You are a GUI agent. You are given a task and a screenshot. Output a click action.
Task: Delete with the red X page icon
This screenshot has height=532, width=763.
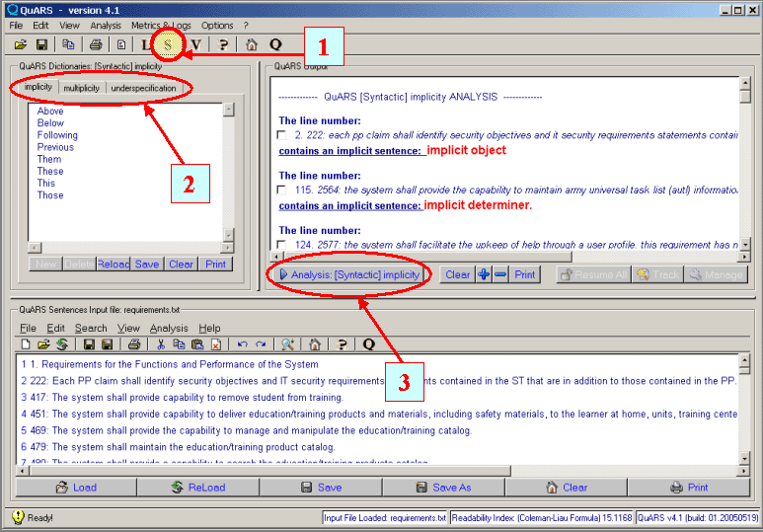215,344
